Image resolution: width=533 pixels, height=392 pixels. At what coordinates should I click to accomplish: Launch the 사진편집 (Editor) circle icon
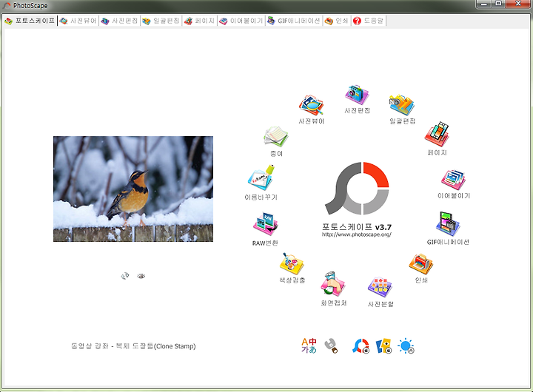click(x=357, y=95)
